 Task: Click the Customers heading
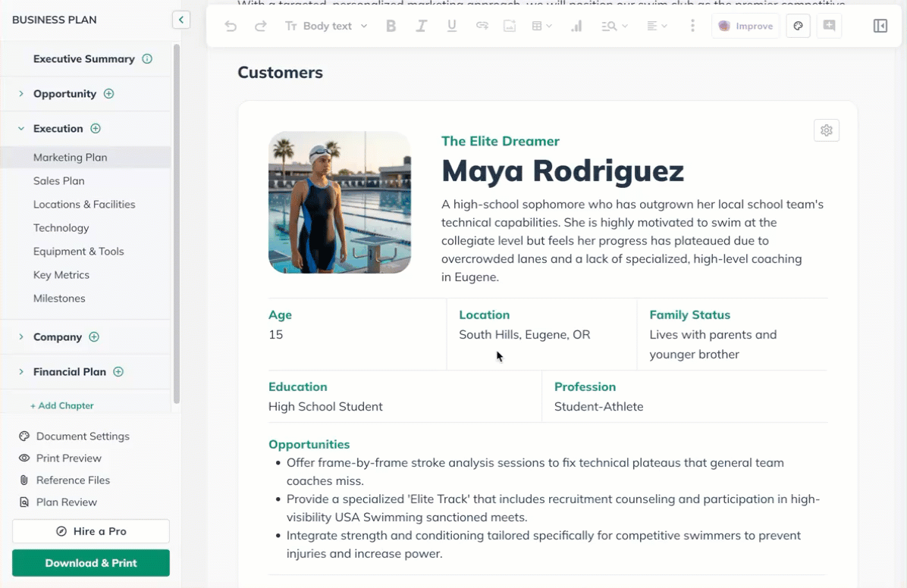(281, 72)
